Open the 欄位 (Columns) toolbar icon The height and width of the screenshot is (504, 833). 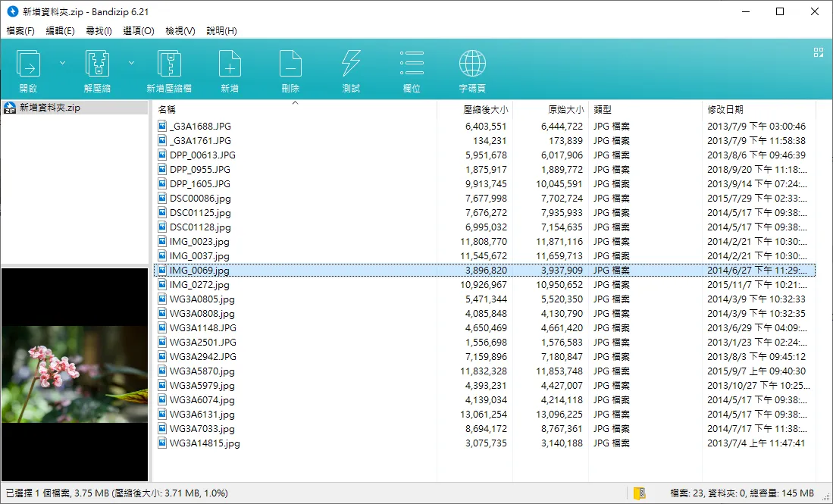[x=412, y=64]
